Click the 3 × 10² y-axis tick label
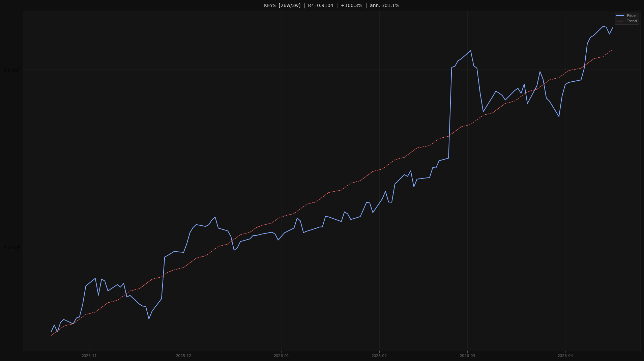Screen dimensions: 644x361 coord(12,70)
